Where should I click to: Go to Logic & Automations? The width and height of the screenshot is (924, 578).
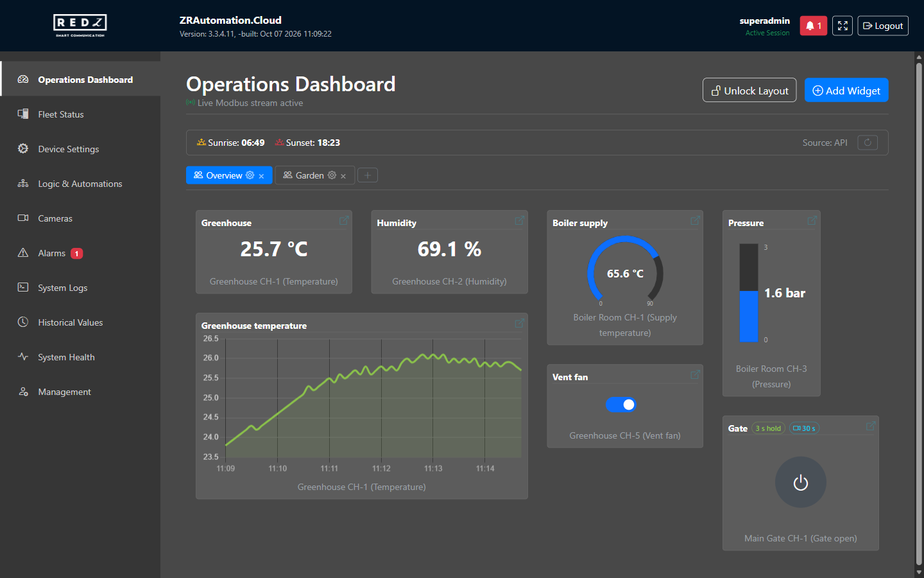click(80, 184)
